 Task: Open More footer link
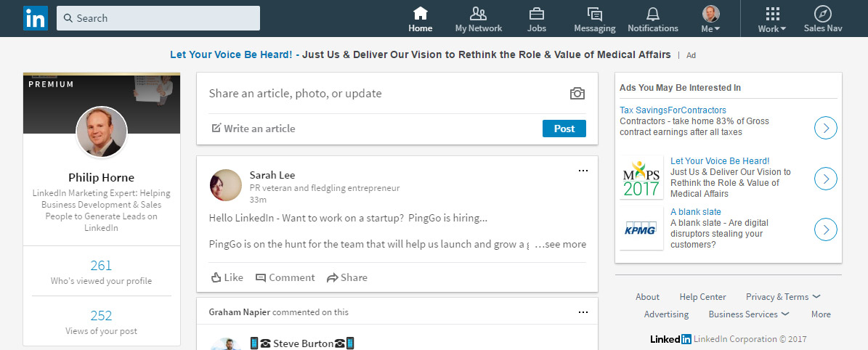821,314
